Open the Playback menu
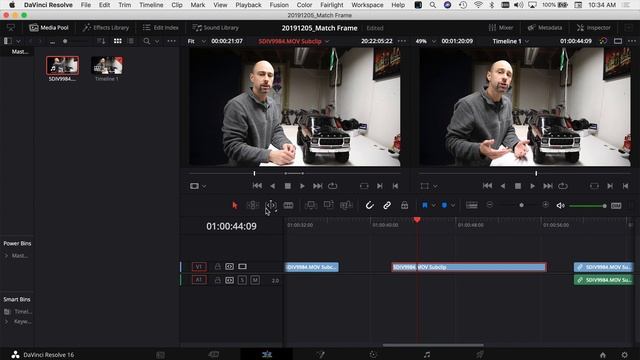 (x=248, y=5)
